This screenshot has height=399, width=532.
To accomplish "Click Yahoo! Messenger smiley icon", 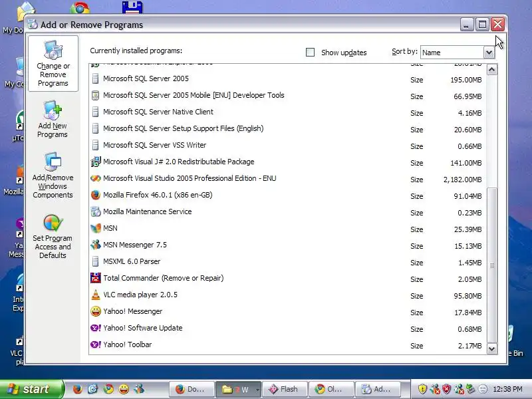I will pyautogui.click(x=96, y=311).
